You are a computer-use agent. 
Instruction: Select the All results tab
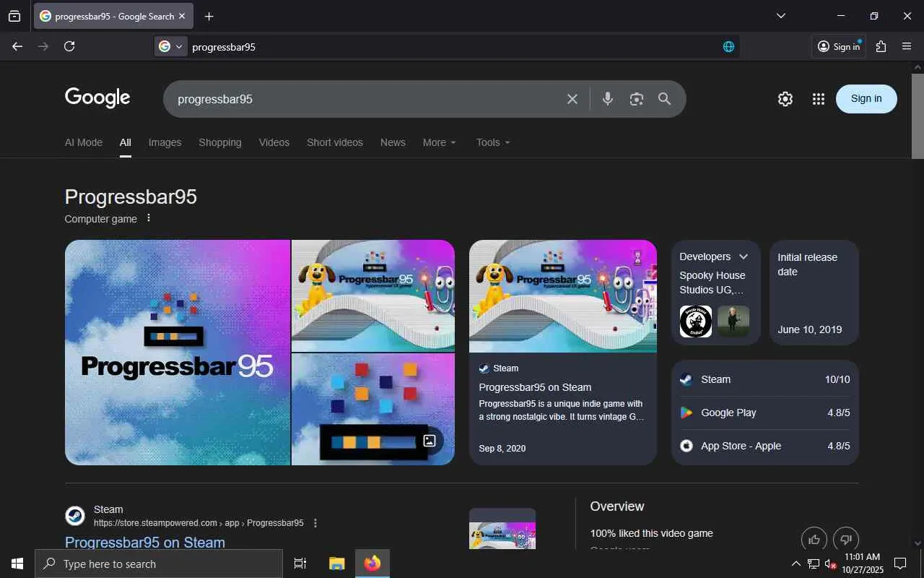(x=126, y=142)
